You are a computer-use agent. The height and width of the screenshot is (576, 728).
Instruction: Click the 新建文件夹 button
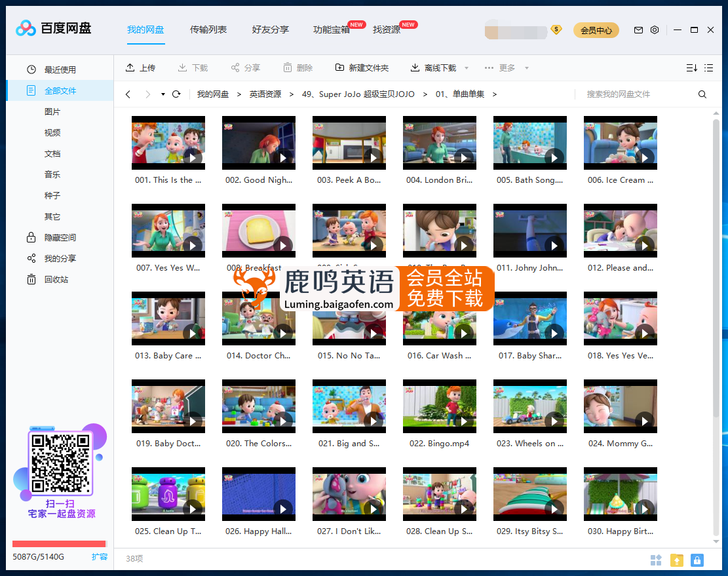click(362, 68)
